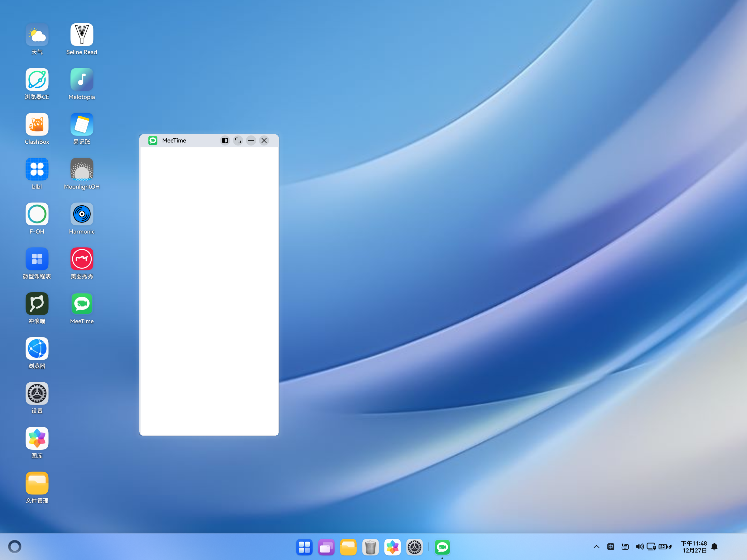The height and width of the screenshot is (560, 747).
Task: Open the blbl app icon
Action: 37,169
